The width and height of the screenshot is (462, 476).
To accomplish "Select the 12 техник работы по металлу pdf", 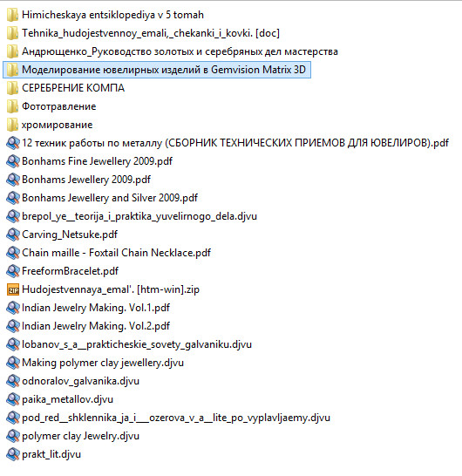I will pos(228,143).
